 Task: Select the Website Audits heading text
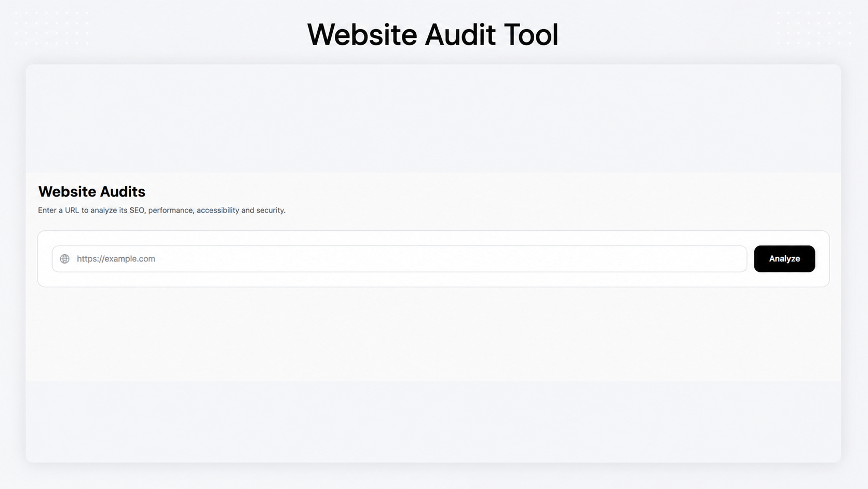point(92,192)
